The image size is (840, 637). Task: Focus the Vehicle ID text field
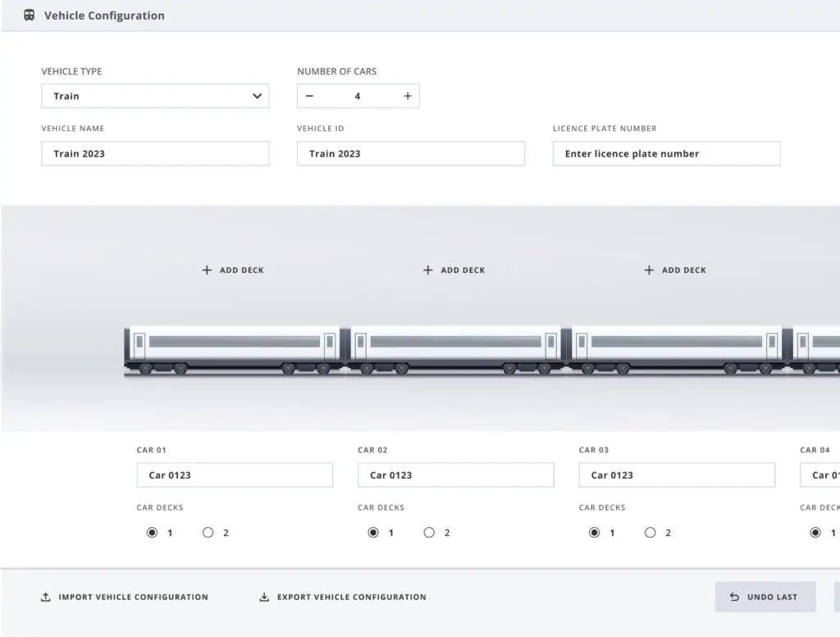click(410, 153)
